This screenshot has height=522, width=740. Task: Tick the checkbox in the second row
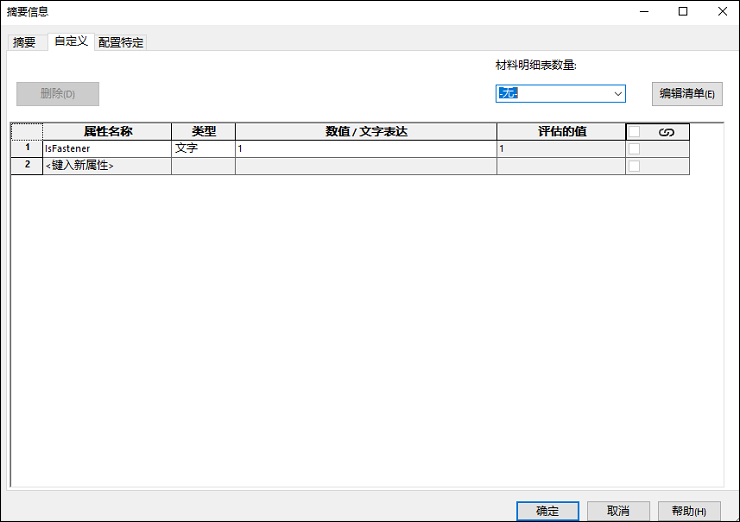tap(634, 166)
